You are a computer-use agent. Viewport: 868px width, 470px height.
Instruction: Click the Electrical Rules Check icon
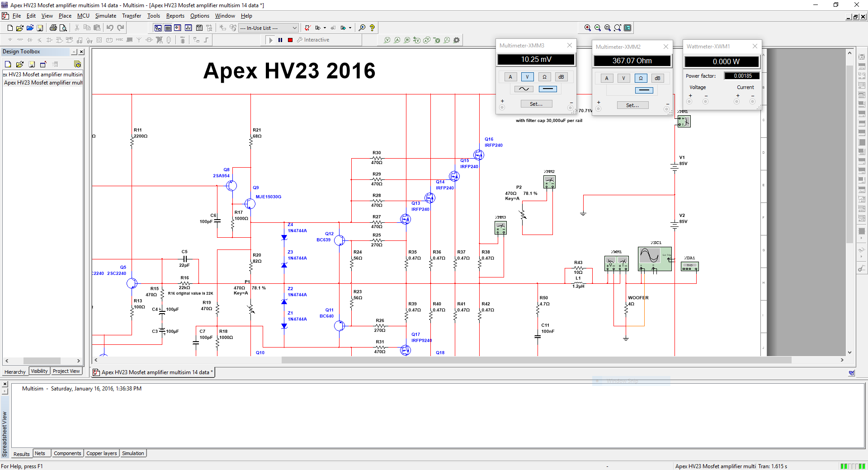coord(307,28)
